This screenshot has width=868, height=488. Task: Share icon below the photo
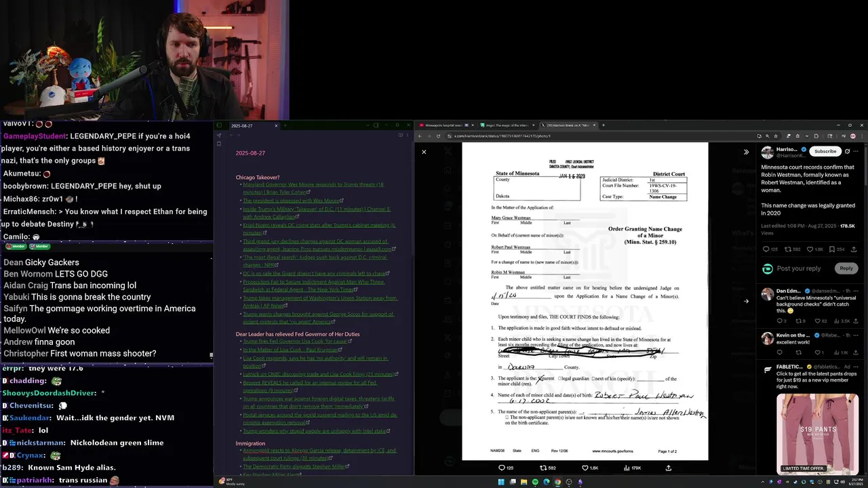(669, 468)
